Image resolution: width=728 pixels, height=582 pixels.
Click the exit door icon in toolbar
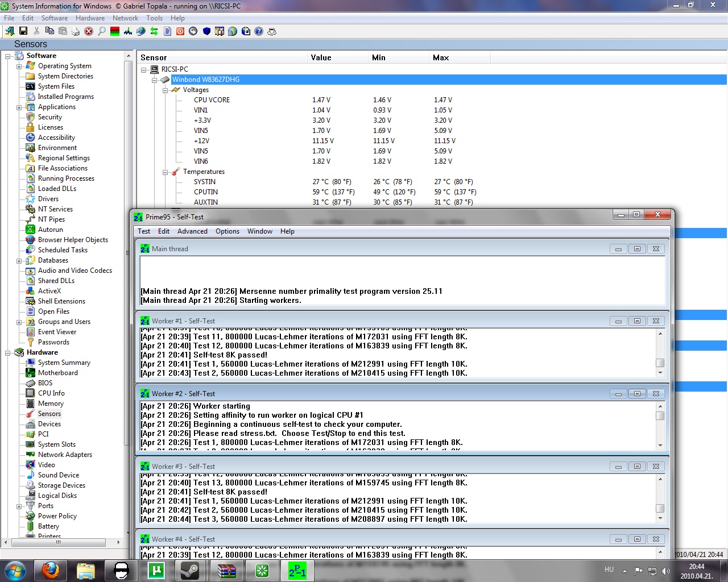coord(10,31)
